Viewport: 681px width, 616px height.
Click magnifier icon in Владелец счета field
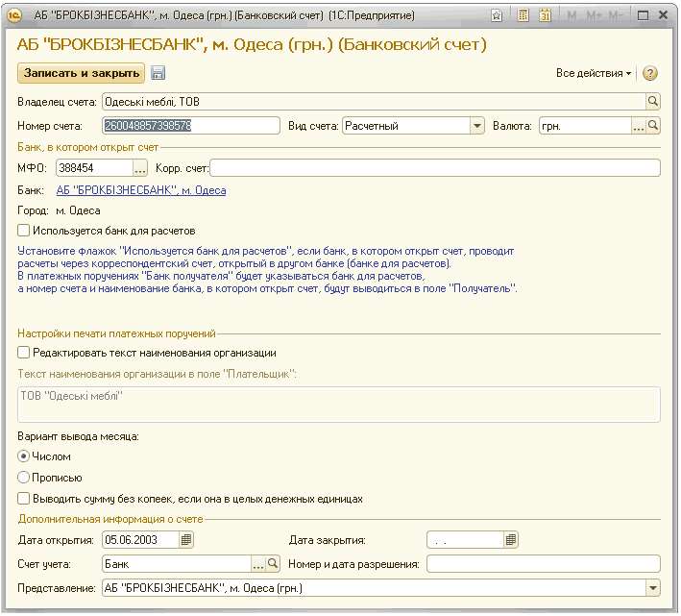pyautogui.click(x=652, y=101)
